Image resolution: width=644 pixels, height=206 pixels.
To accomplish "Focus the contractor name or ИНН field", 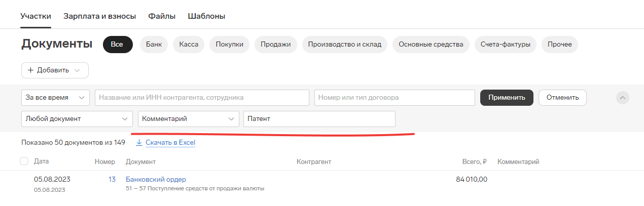I will tap(202, 98).
